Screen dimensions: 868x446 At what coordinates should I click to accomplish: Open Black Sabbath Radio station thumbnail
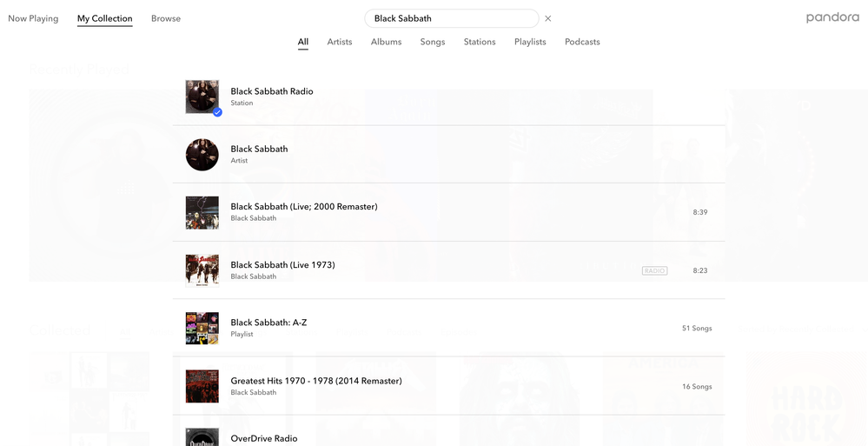point(202,97)
